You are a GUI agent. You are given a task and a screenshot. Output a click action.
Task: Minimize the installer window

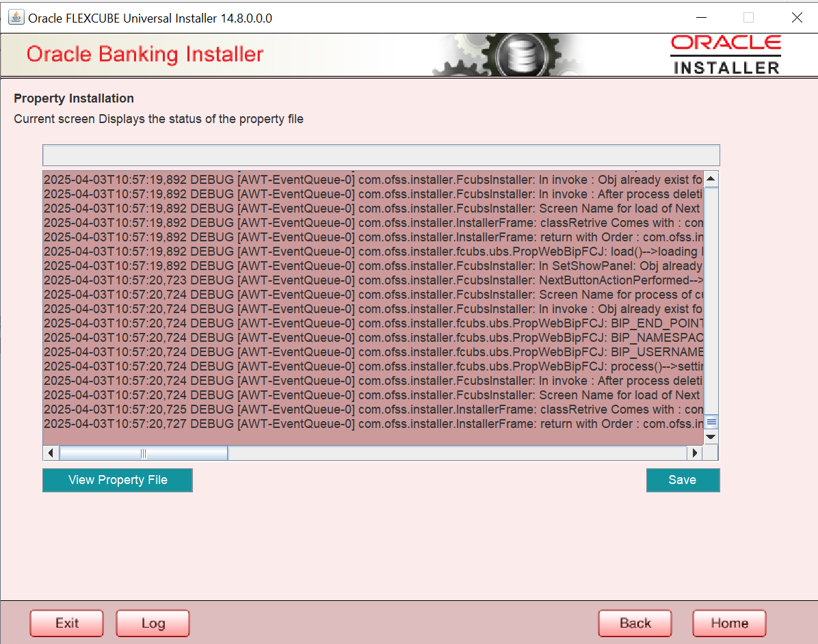[x=702, y=18]
